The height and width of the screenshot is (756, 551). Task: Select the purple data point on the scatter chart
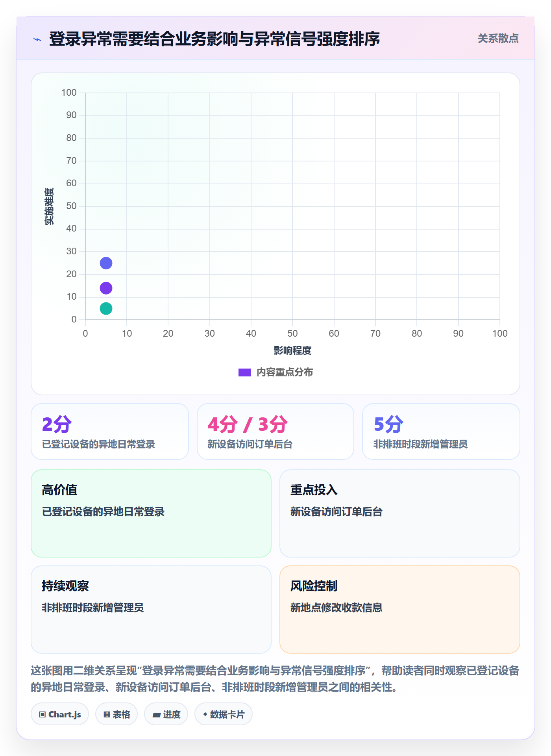click(x=106, y=288)
